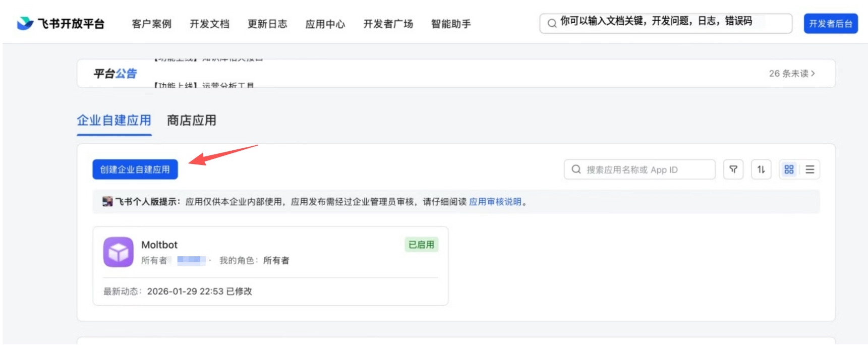Switch to list view
868x345 pixels.
click(810, 169)
